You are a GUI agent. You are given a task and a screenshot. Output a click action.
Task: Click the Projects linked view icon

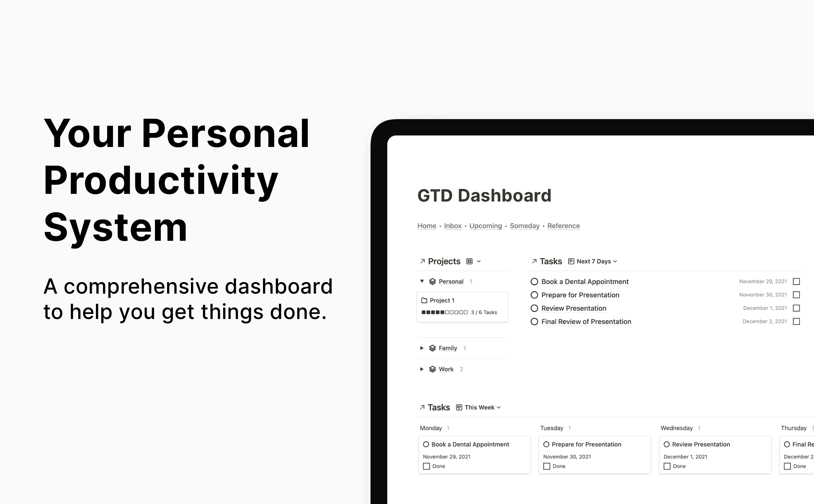(x=420, y=261)
